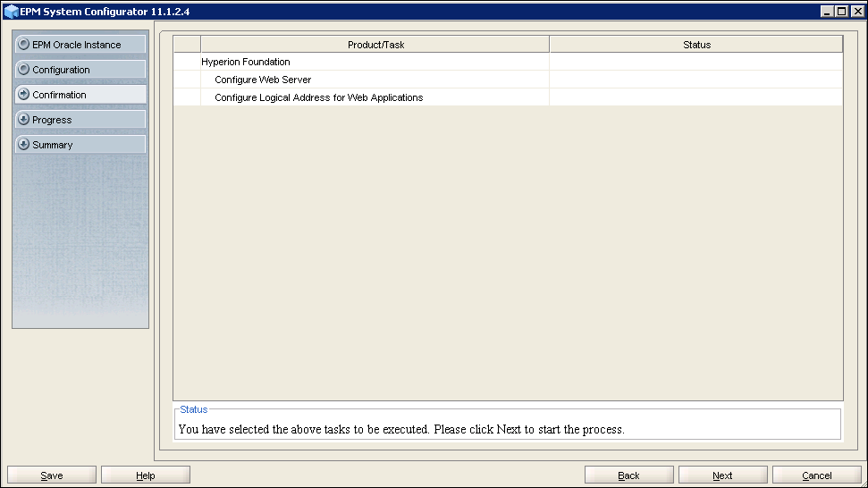Click the Product/Task column header
This screenshot has height=488, width=868.
click(375, 45)
